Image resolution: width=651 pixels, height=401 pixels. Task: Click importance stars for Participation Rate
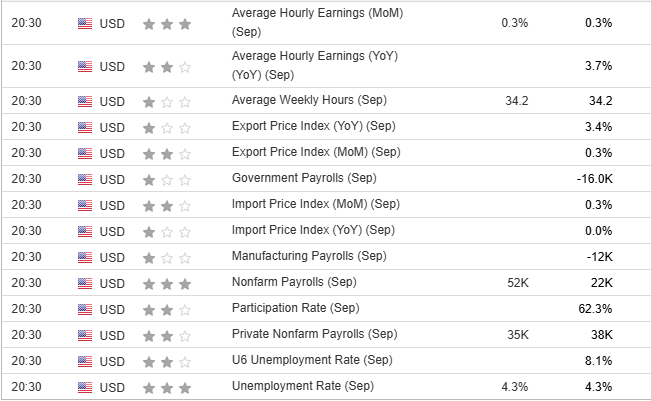167,308
